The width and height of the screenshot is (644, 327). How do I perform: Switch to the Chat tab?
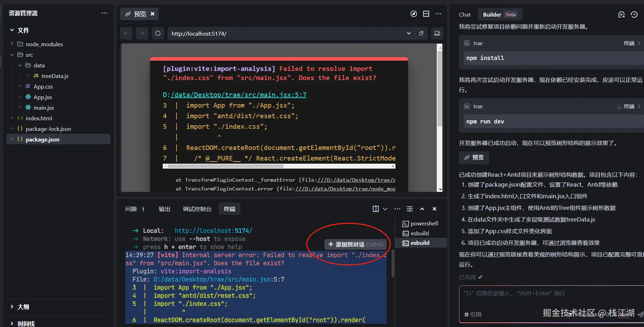click(x=465, y=14)
